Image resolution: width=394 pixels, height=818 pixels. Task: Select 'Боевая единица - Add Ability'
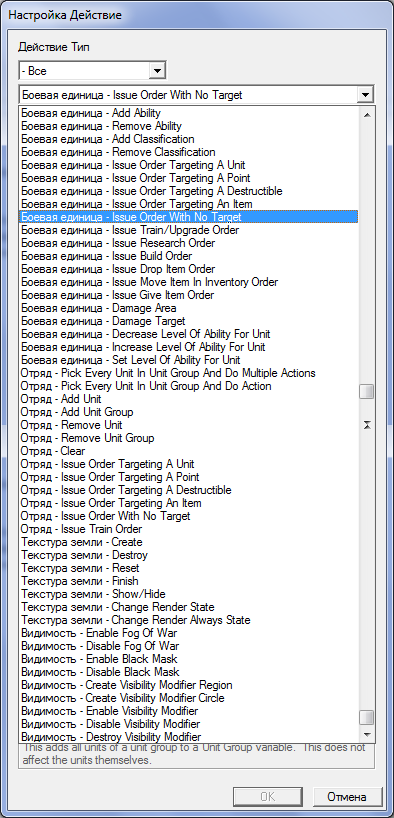[x=188, y=113]
